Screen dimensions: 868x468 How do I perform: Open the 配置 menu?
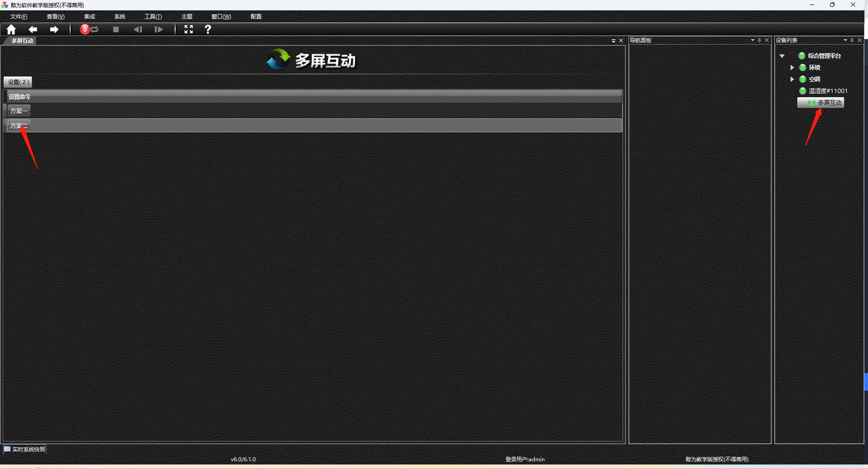256,17
